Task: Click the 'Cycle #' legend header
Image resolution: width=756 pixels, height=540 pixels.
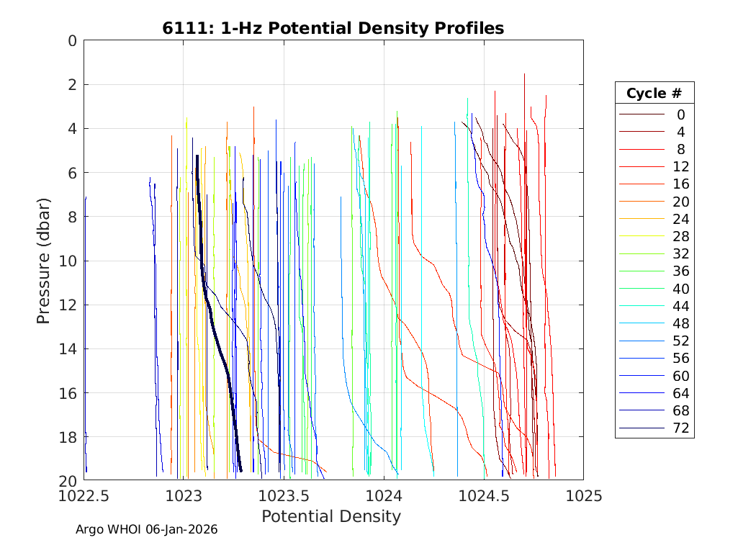Action: [x=654, y=94]
